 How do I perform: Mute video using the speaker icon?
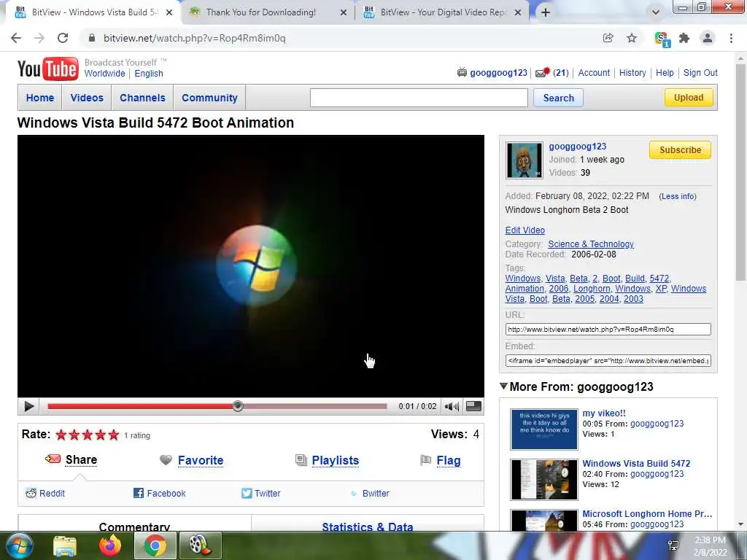coord(452,406)
